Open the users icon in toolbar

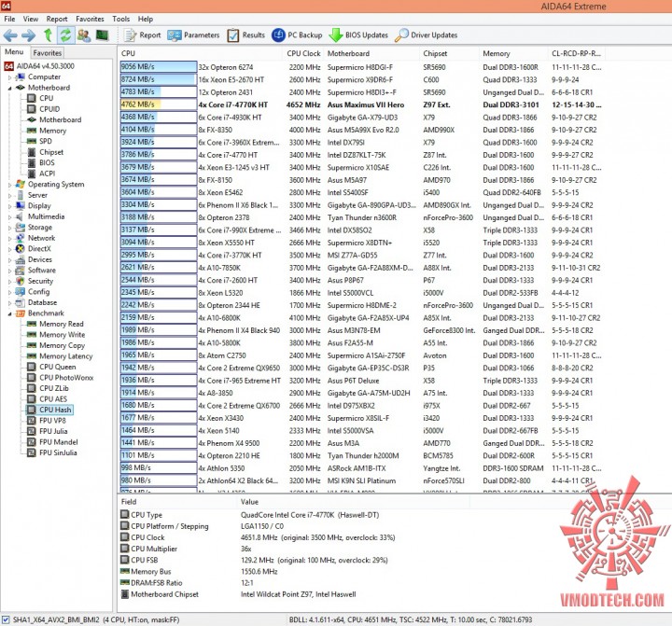click(84, 35)
